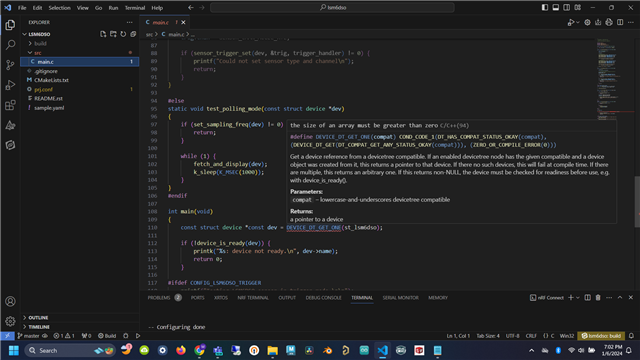Click New File icon in LSM6DSO explorer
The width and height of the screenshot is (640, 360).
(103, 34)
